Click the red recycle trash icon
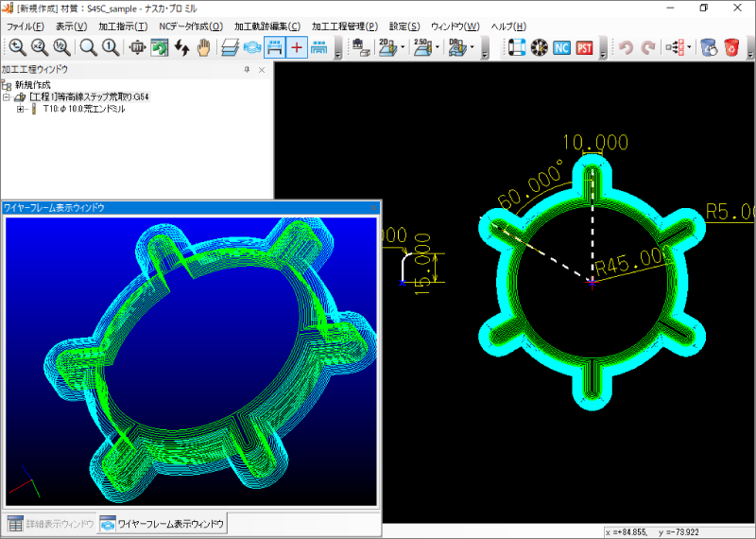The image size is (756, 539). [x=731, y=47]
